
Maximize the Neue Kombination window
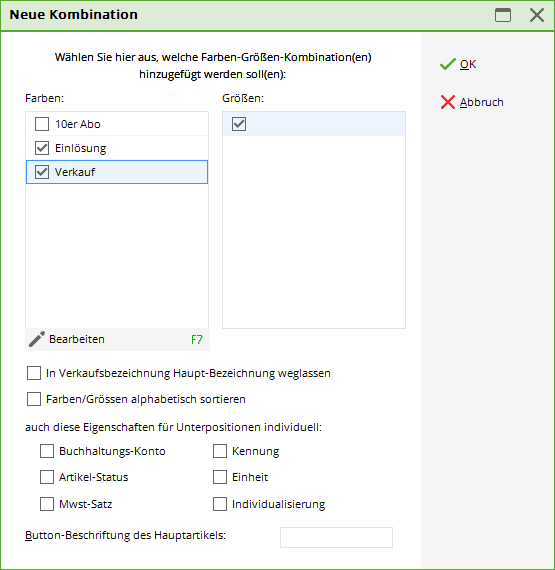point(503,15)
